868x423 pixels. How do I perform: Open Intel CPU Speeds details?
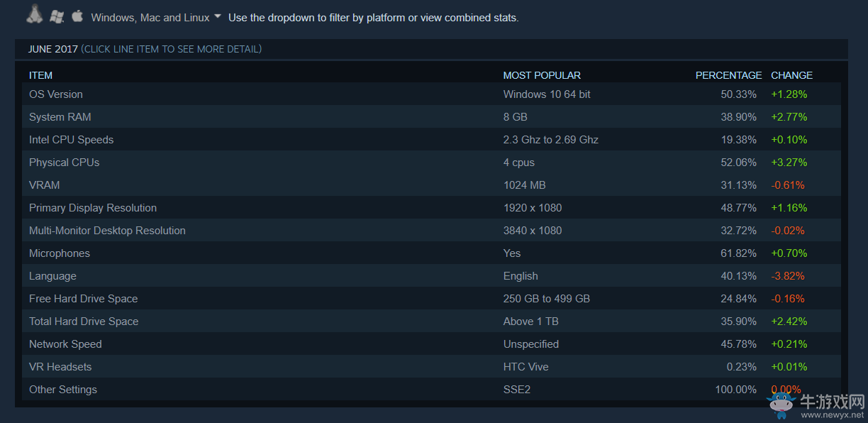click(x=431, y=139)
